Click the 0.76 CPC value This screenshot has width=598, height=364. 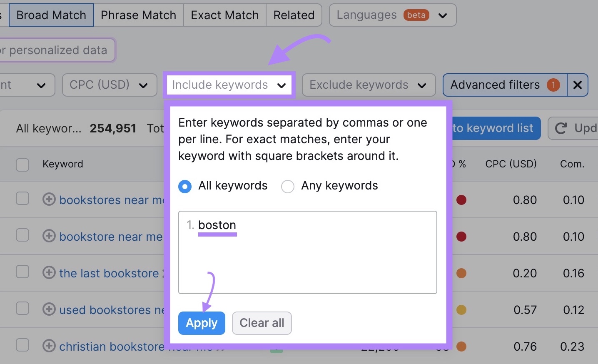525,347
